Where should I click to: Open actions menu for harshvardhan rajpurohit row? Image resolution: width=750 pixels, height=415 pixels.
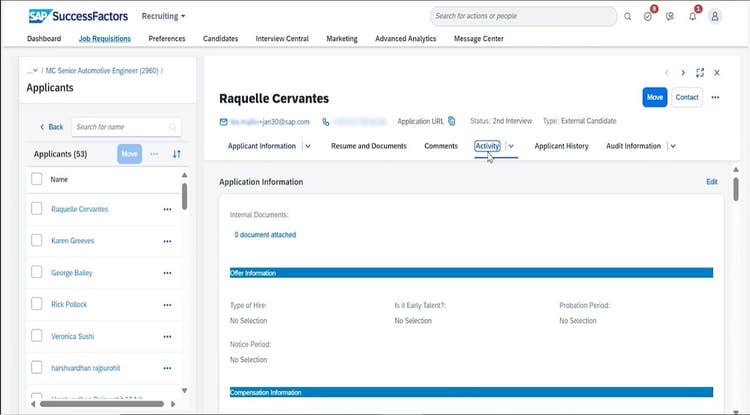tap(167, 368)
